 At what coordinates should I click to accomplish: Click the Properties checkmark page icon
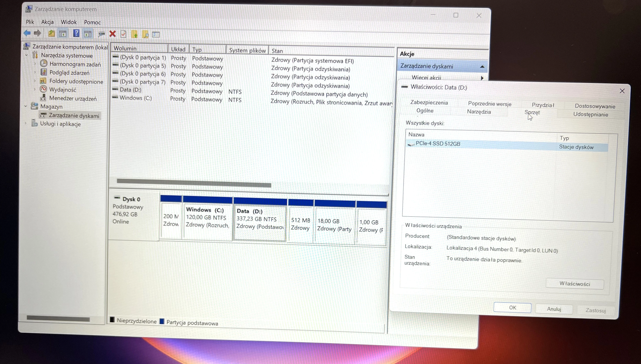click(123, 34)
